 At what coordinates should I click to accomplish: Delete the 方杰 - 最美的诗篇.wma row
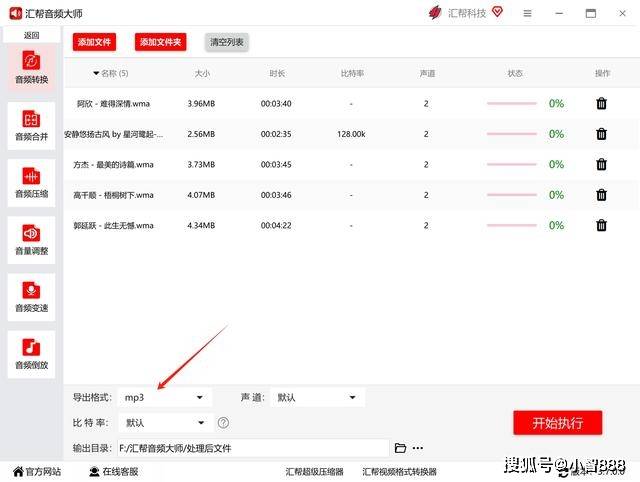(x=601, y=164)
